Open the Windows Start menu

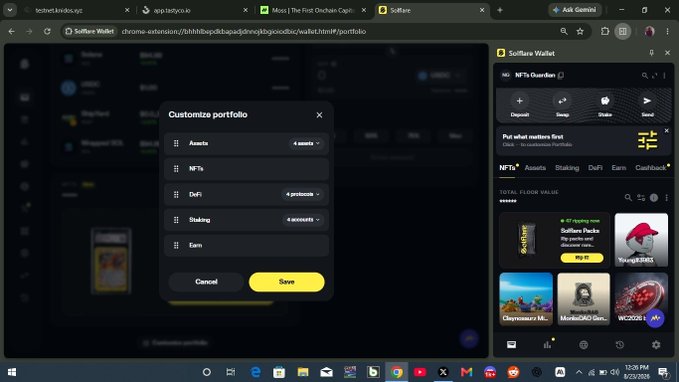pyautogui.click(x=12, y=372)
